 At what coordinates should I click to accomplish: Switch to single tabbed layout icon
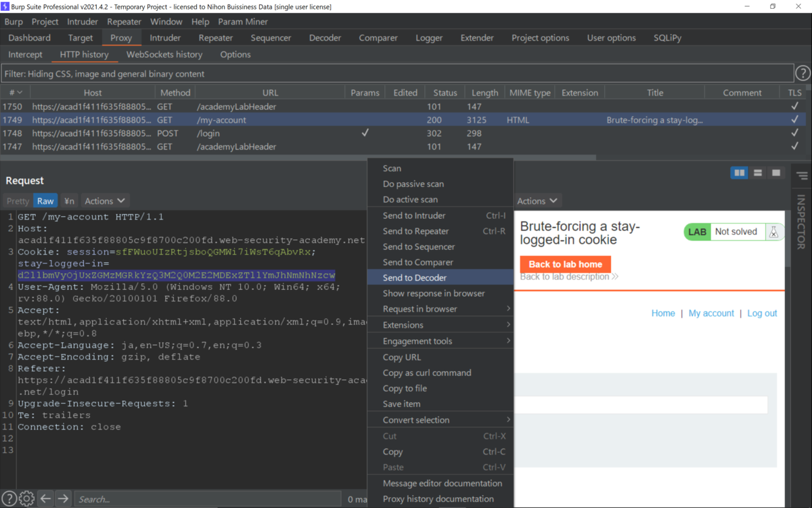[x=776, y=173]
